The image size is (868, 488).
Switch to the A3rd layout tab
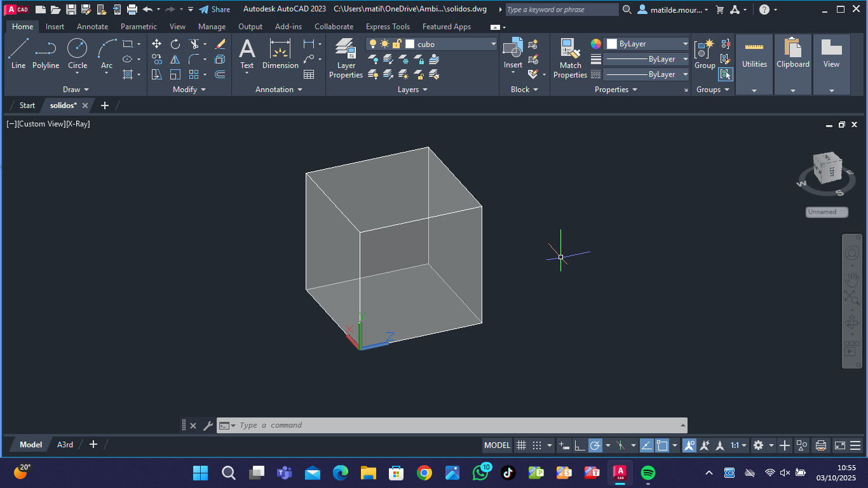(x=65, y=445)
